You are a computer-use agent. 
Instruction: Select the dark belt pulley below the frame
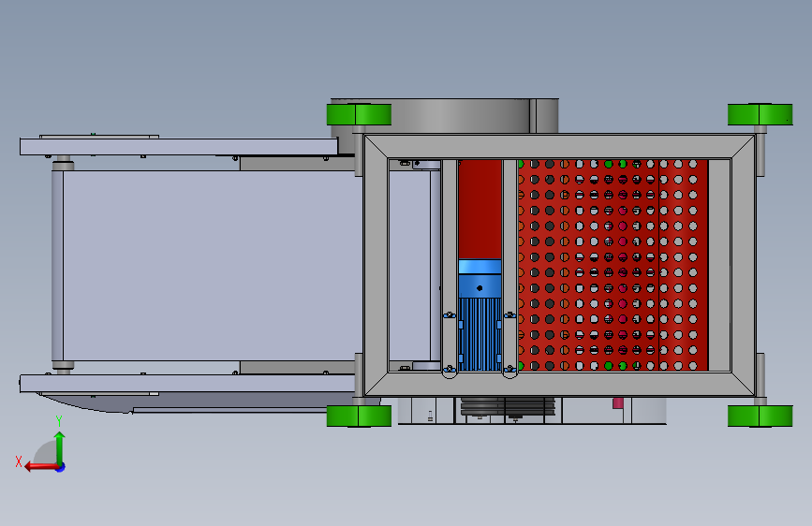(508, 407)
